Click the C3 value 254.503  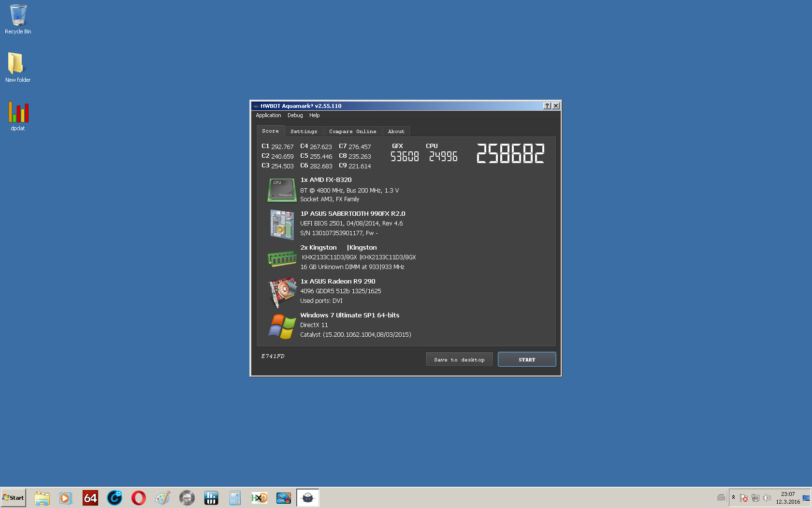pyautogui.click(x=282, y=166)
